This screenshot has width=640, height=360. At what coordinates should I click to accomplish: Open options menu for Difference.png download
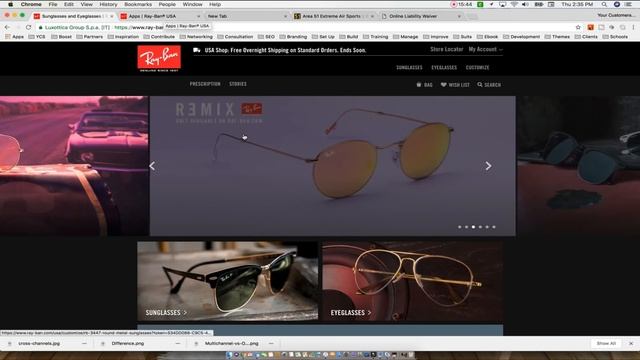(178, 343)
